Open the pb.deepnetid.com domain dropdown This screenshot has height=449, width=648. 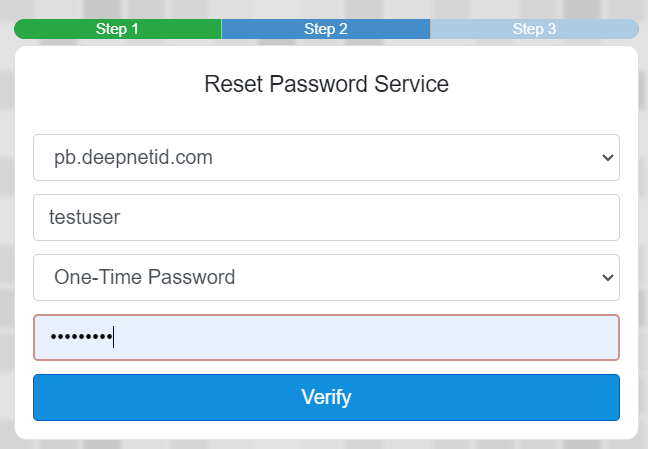tap(326, 157)
